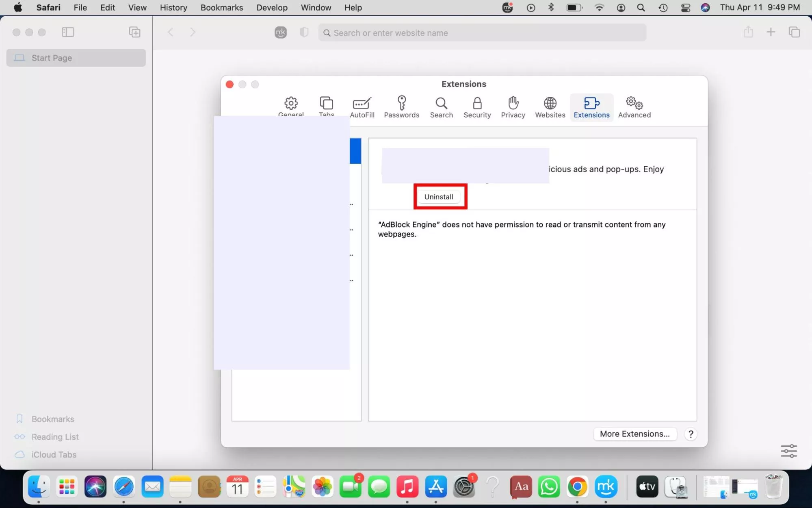Open the Privacy preferences tab
812x508 pixels.
tap(513, 107)
